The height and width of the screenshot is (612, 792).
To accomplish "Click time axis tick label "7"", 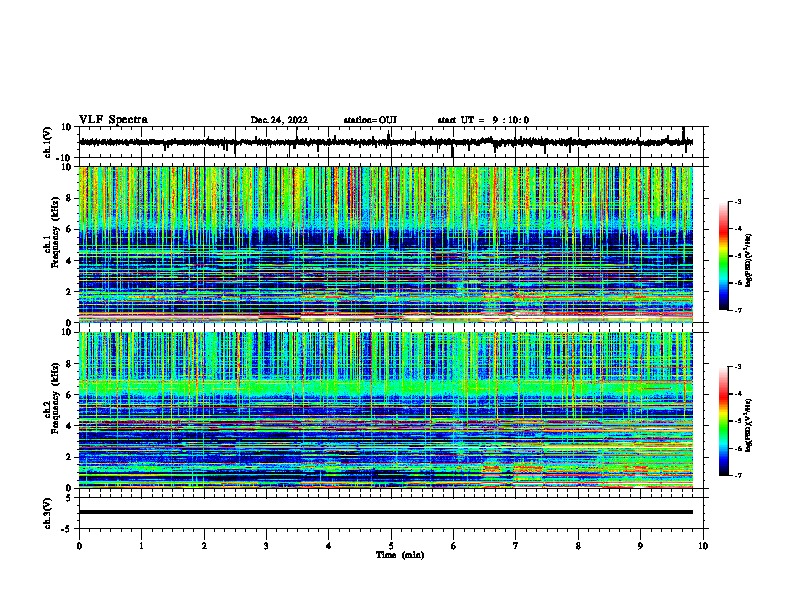I will [516, 546].
